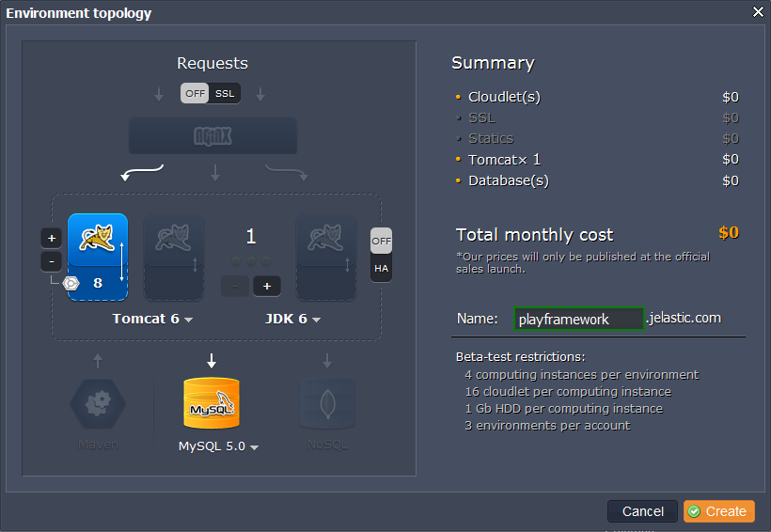
Task: Open the MySQL 5.0 version dropdown
Action: pyautogui.click(x=218, y=446)
